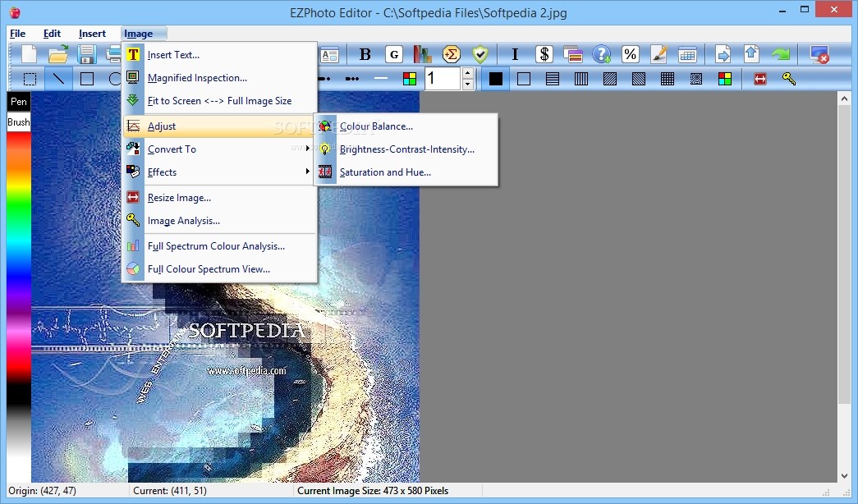The image size is (858, 504).
Task: Click the page with up arrow icon
Action: tap(751, 54)
